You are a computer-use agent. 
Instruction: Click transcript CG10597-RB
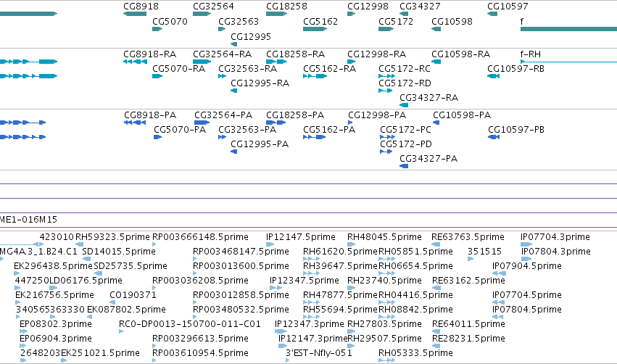(x=515, y=69)
